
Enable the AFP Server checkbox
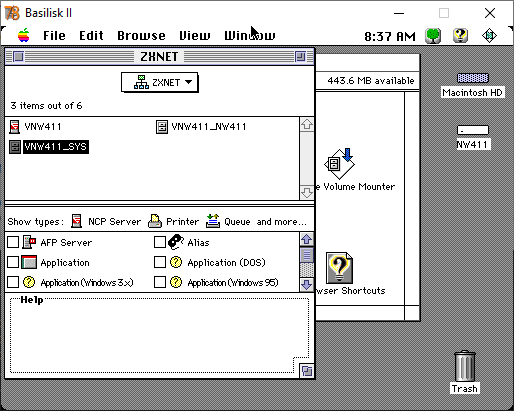pyautogui.click(x=13, y=242)
